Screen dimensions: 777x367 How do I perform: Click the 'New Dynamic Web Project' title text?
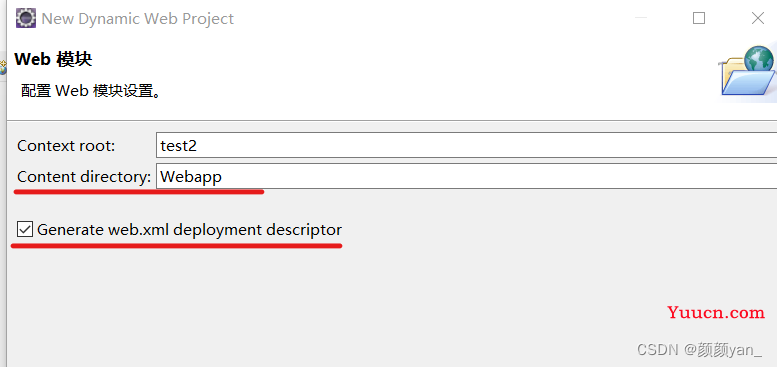coord(138,19)
